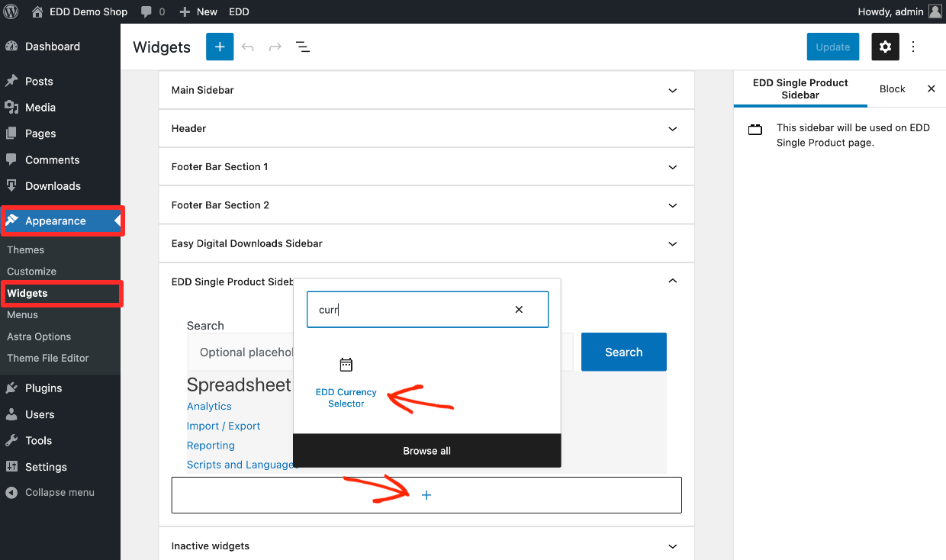
Task: Open the comments bubble in admin bar
Action: (x=153, y=11)
